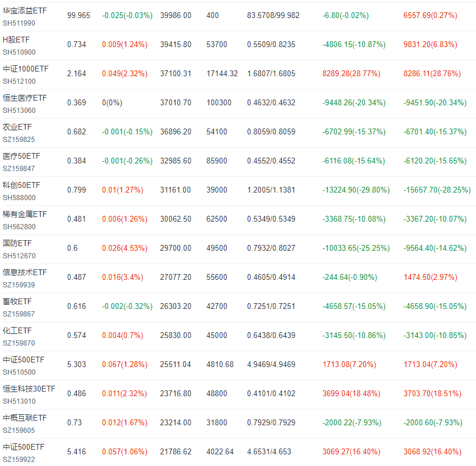Screen dimensions: 476x466
Task: Select the loss -15657.70(-28.25%)
Action: pos(437,190)
